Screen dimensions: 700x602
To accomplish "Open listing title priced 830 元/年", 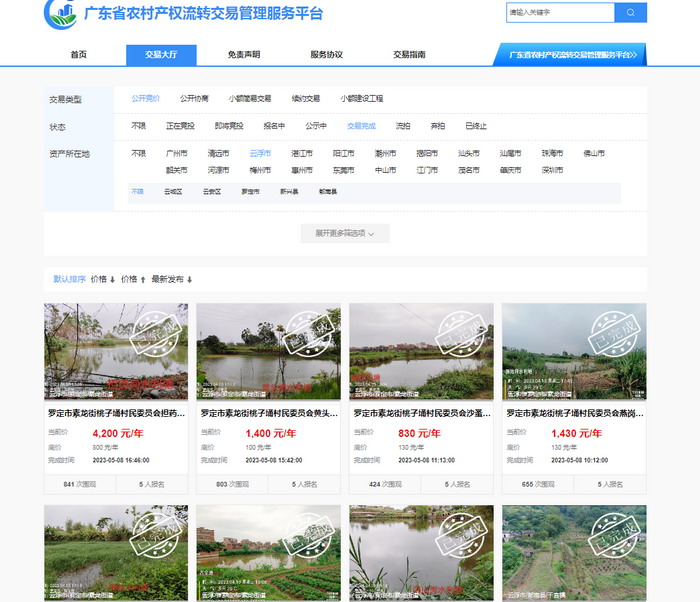I will 420,413.
